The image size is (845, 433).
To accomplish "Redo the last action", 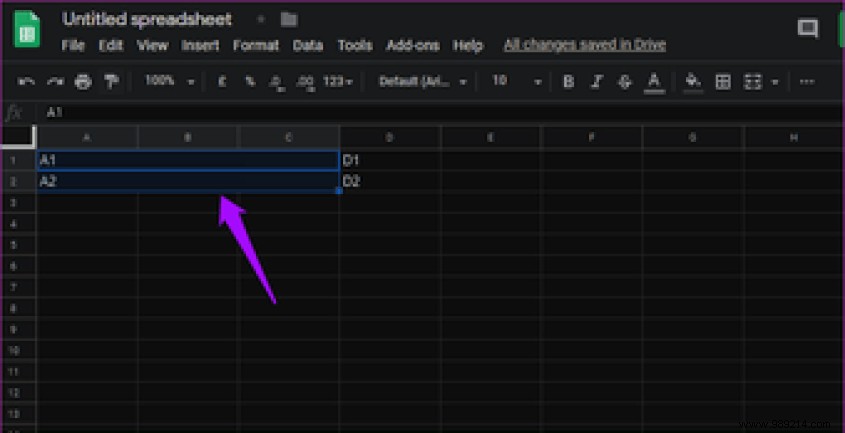I will (x=55, y=82).
